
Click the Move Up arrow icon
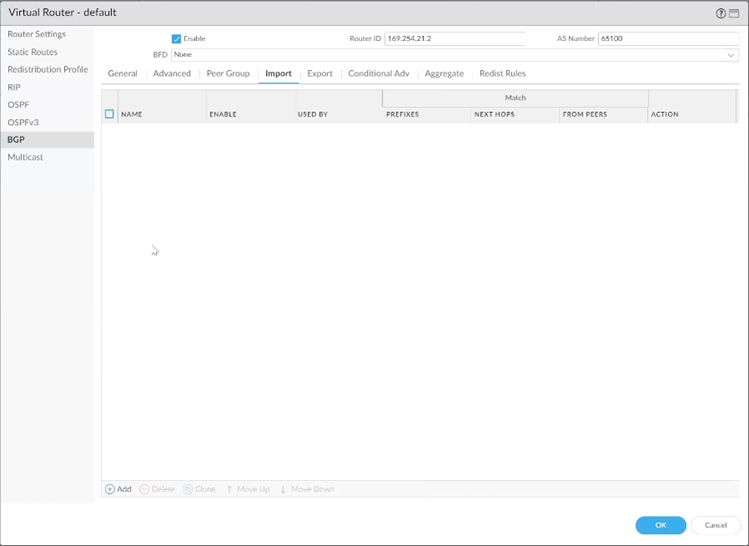[x=229, y=489]
